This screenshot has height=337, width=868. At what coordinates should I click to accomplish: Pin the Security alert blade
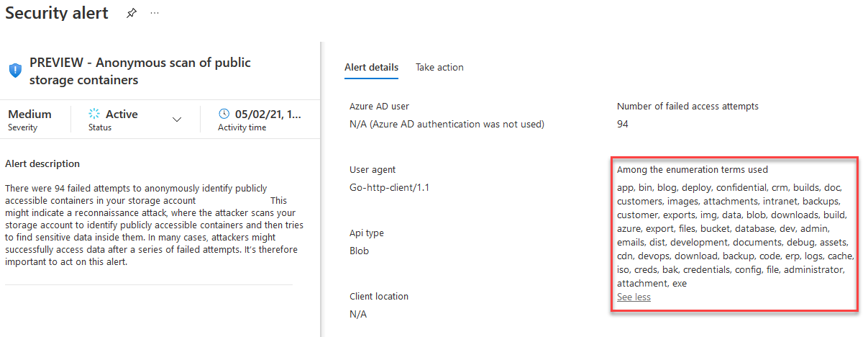click(132, 13)
